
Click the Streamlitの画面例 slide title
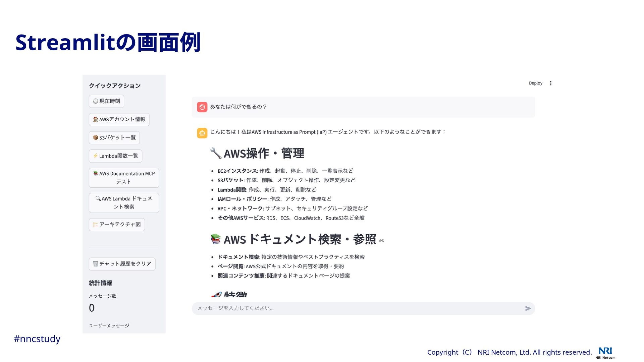click(108, 43)
